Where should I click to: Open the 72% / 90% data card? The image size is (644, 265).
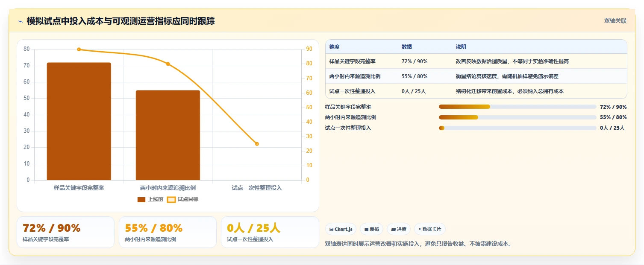coord(65,232)
